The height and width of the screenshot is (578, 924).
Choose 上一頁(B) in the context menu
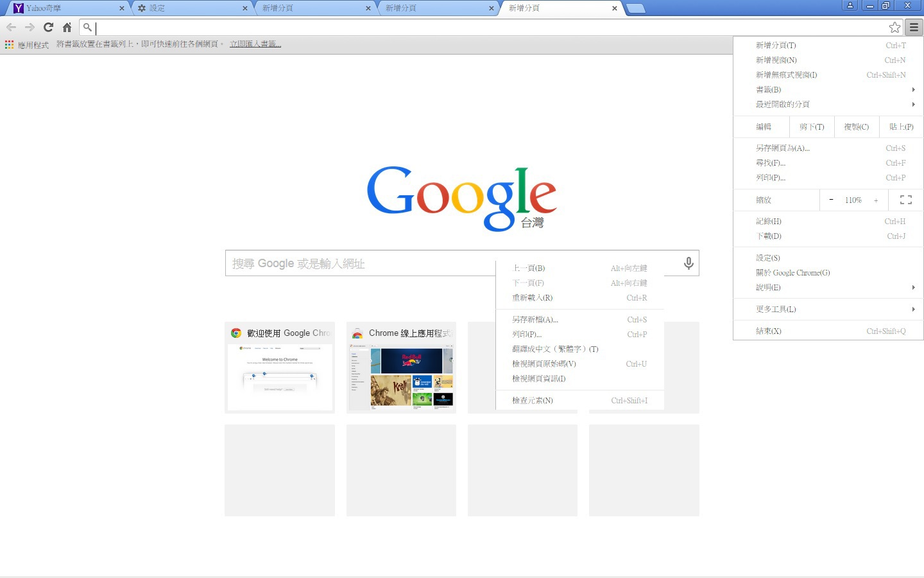coord(580,268)
